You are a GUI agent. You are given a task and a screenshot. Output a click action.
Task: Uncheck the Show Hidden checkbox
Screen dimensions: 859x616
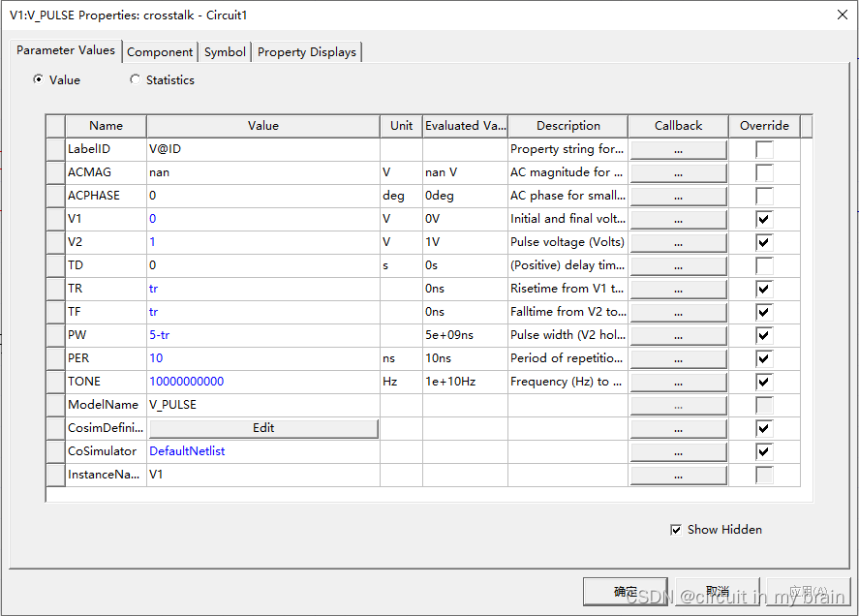(676, 530)
